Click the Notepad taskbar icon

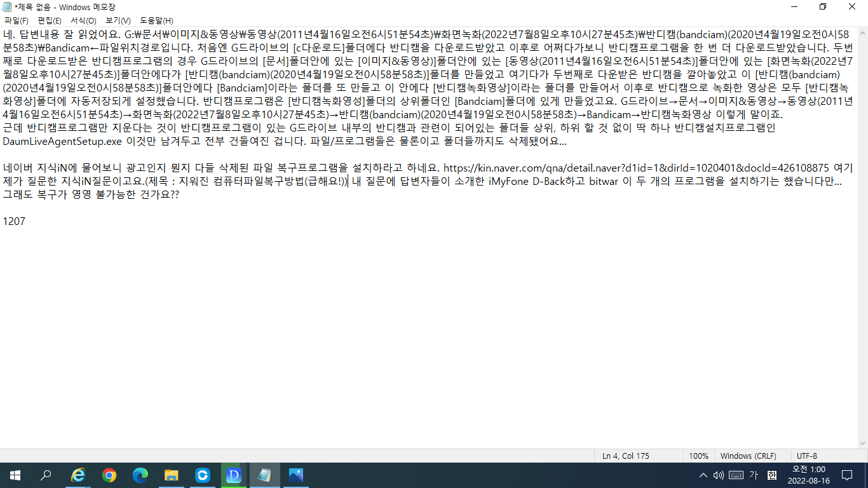point(265,475)
